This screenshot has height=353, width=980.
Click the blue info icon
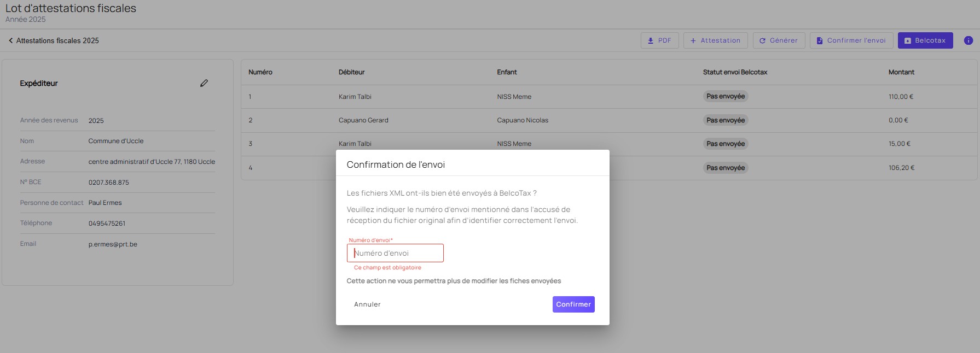pyautogui.click(x=968, y=40)
